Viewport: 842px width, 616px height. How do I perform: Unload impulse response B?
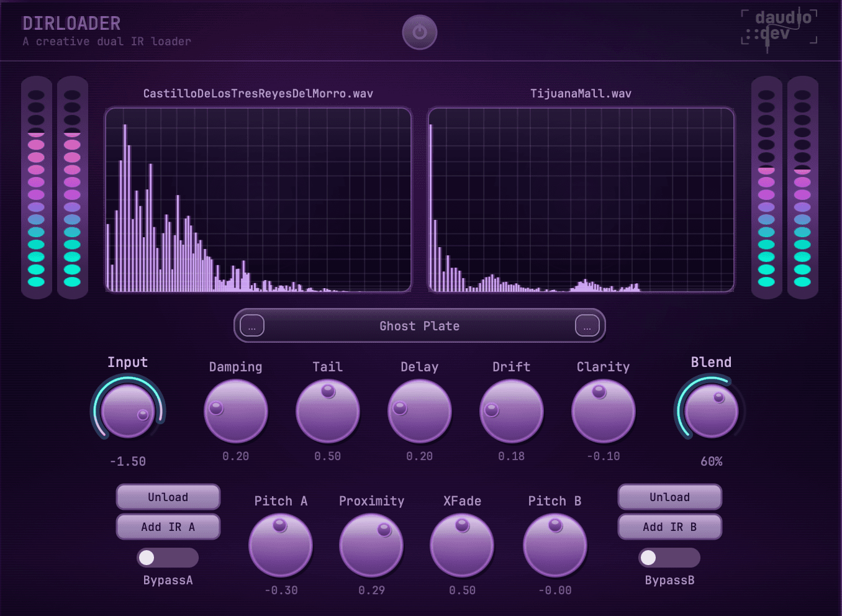669,497
